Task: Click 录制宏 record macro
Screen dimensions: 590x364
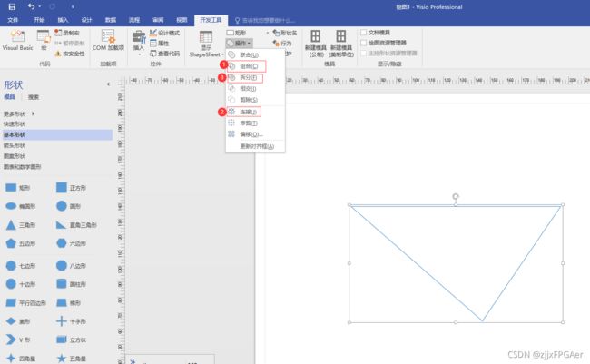Action: pyautogui.click(x=67, y=33)
